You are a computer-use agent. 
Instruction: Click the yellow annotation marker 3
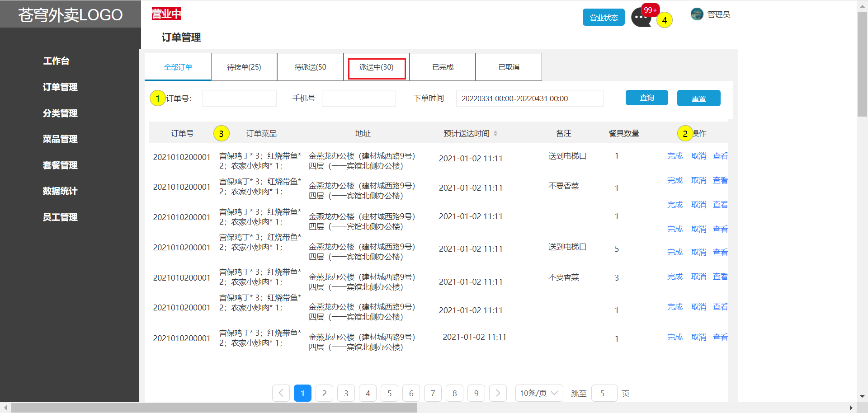221,134
